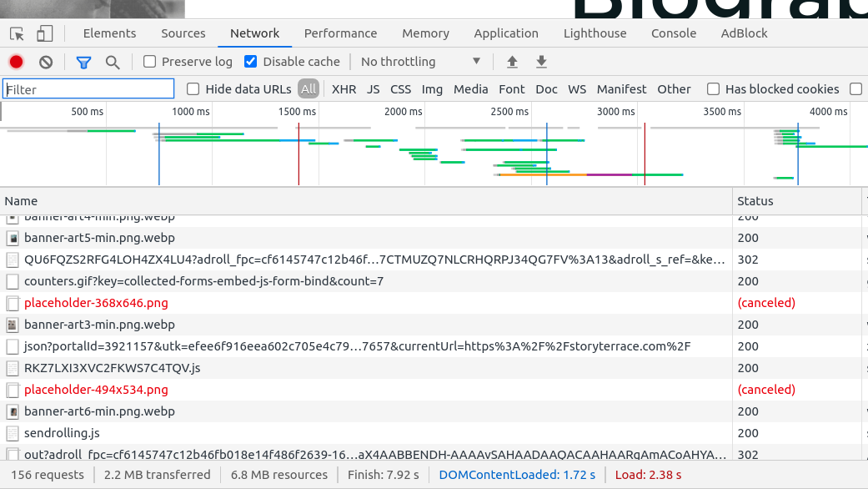Check Hide data URLs
The image size is (868, 489).
click(x=193, y=89)
